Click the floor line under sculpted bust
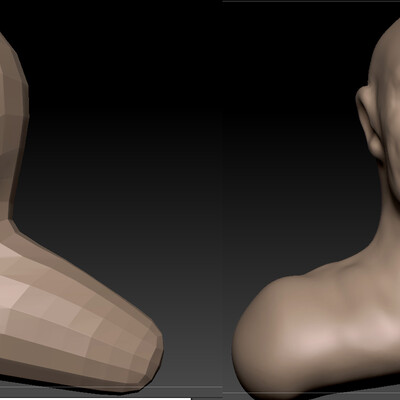This screenshot has width=400, height=400. (312, 393)
